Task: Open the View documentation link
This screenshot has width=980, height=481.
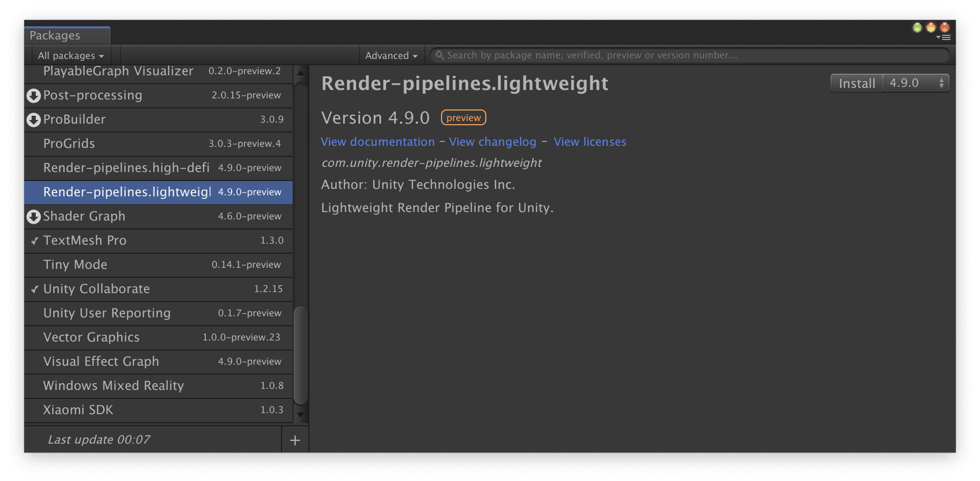Action: point(377,142)
